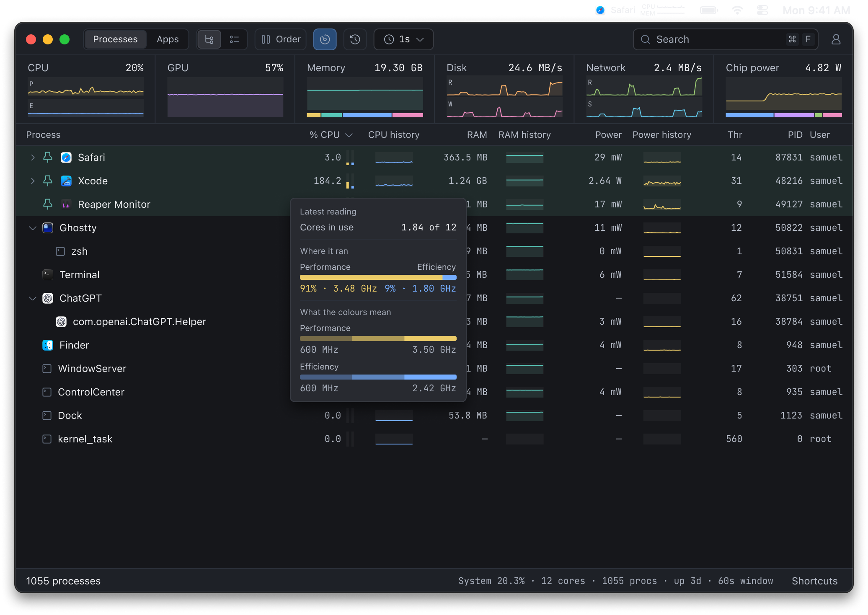Unpin the Reaper Monitor process
The width and height of the screenshot is (868, 615).
click(x=48, y=204)
